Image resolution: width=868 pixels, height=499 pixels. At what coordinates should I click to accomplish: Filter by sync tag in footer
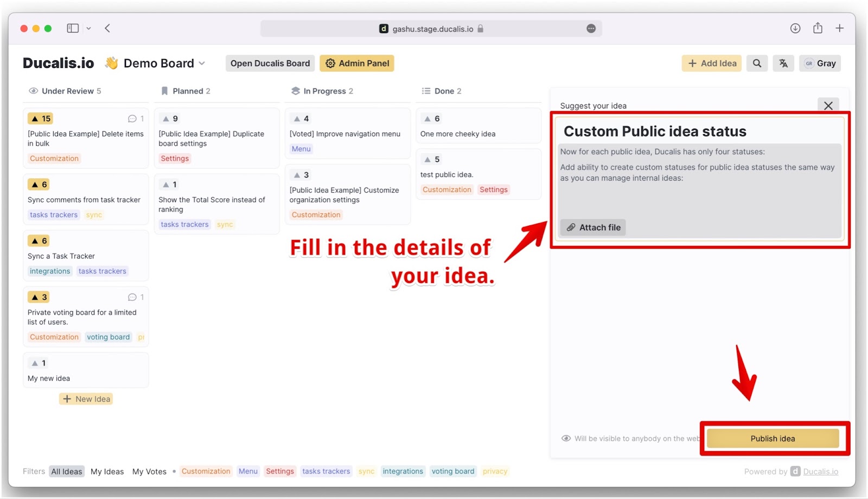coord(367,471)
